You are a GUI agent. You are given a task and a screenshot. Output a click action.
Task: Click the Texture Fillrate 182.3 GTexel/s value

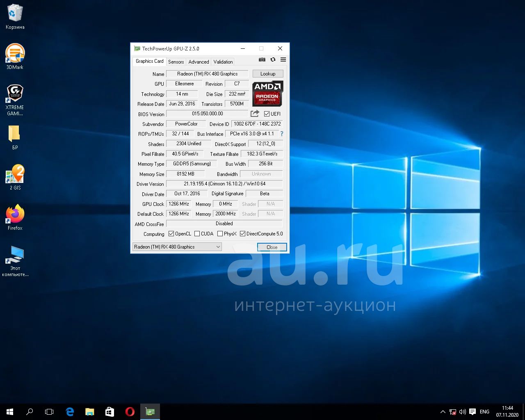pyautogui.click(x=262, y=154)
